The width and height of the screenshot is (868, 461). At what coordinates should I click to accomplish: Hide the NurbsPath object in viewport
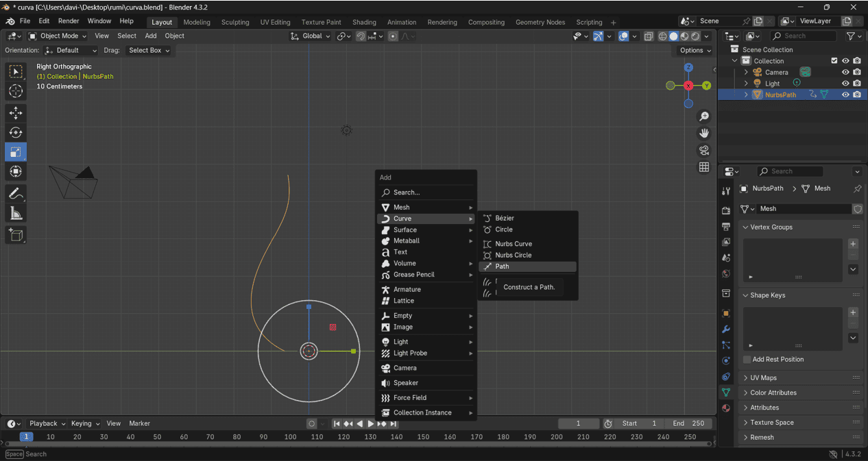tap(845, 95)
